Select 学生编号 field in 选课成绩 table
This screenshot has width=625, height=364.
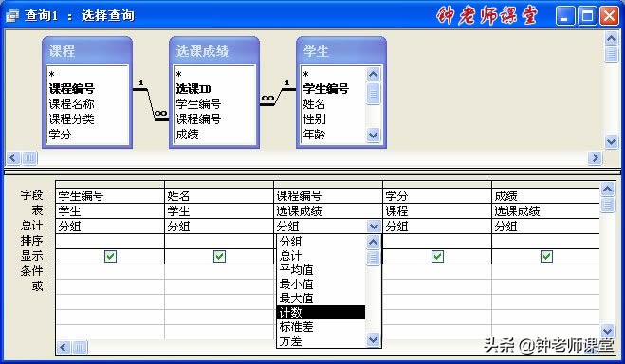point(198,104)
